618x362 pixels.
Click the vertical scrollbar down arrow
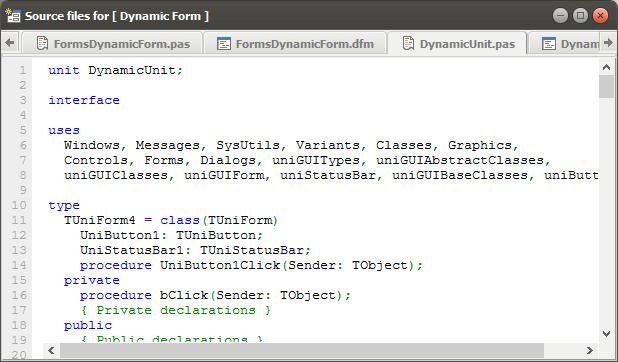tap(607, 334)
